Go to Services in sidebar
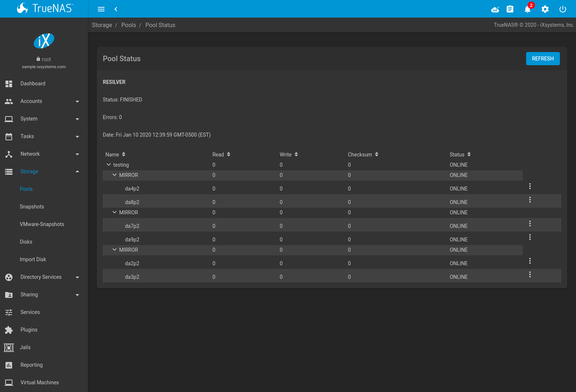 (44, 312)
